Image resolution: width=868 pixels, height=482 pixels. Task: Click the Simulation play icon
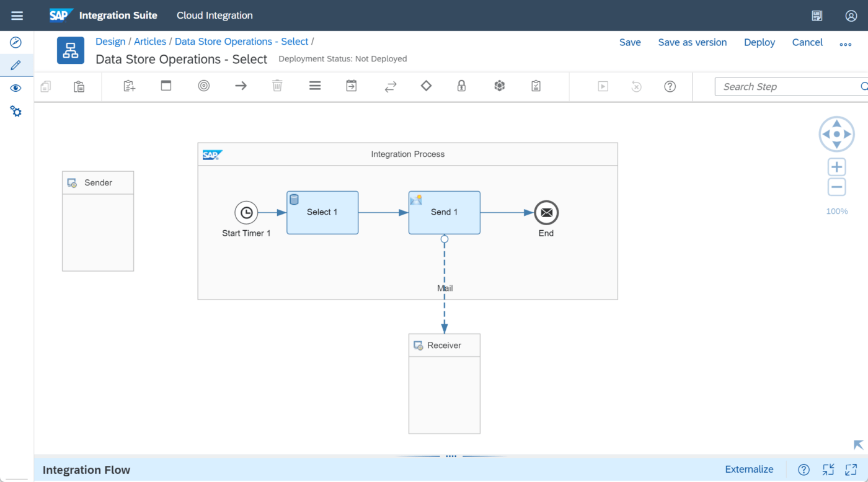pyautogui.click(x=603, y=86)
